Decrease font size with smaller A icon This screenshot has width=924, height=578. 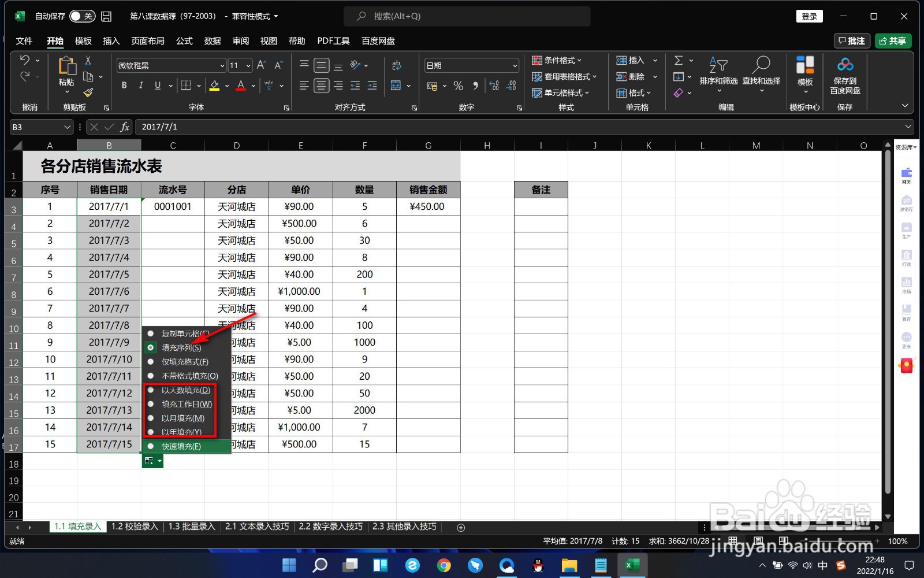[278, 65]
